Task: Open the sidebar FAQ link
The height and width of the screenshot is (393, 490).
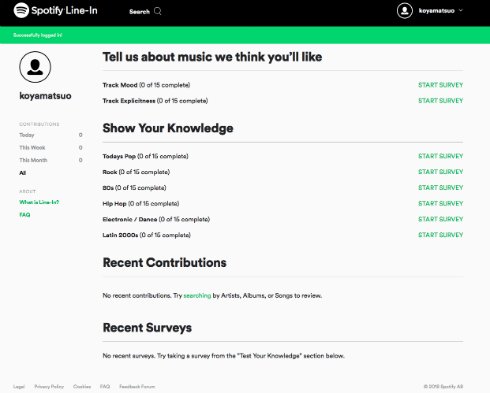Action: (25, 215)
